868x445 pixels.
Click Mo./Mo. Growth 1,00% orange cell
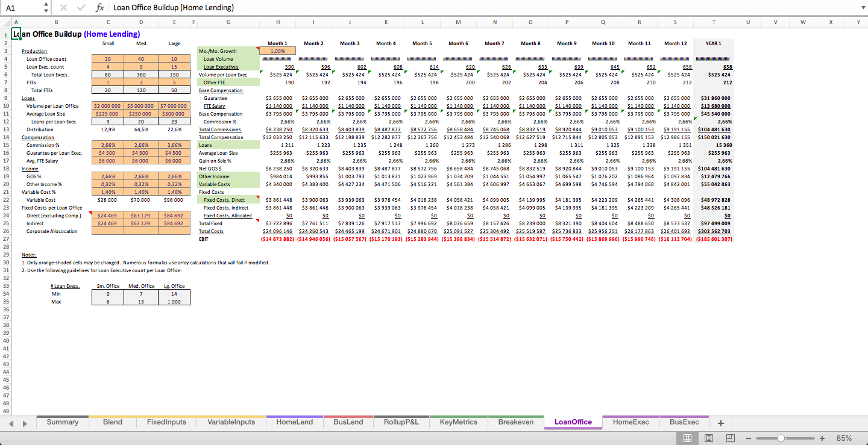pos(277,51)
